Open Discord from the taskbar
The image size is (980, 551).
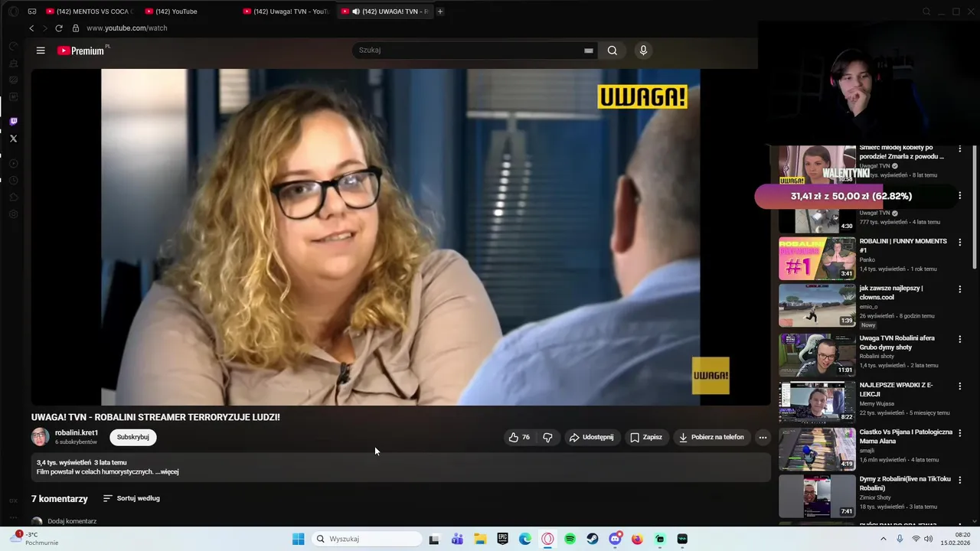click(x=615, y=539)
